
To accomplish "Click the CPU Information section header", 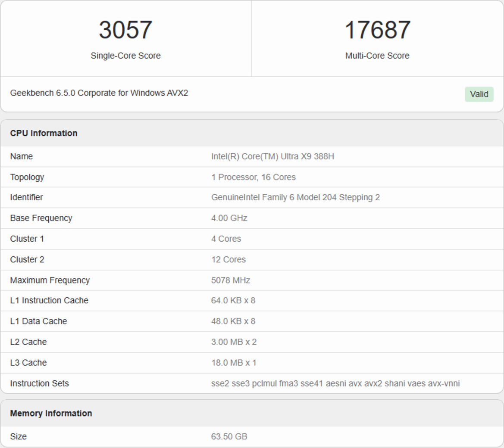I will (44, 133).
